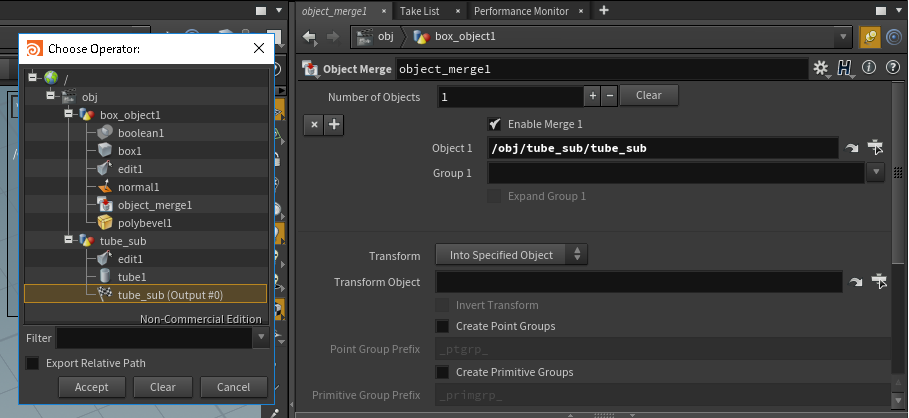Collapse the tube_sub tree node
Screen dimensions: 909x418
pyautogui.click(x=68, y=239)
